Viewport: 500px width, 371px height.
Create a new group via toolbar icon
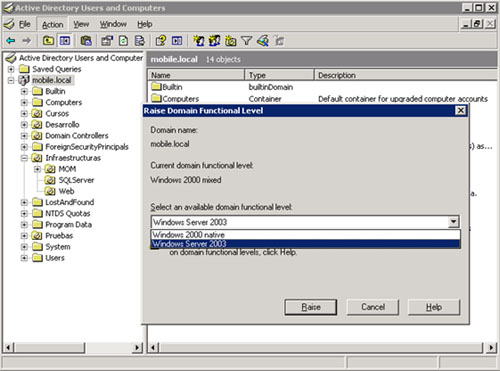tap(214, 41)
